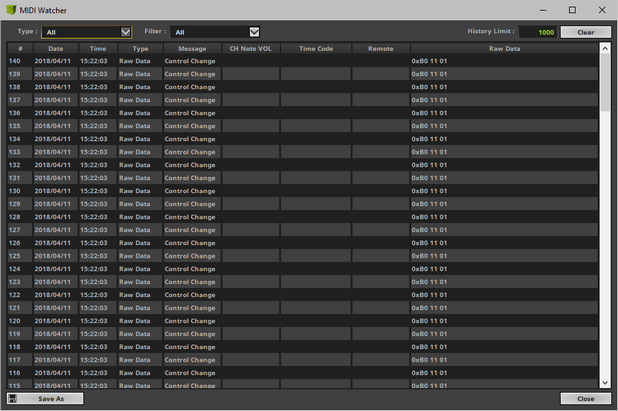Maximize the MIDI Watcher window
This screenshot has height=411, width=618.
[572, 10]
